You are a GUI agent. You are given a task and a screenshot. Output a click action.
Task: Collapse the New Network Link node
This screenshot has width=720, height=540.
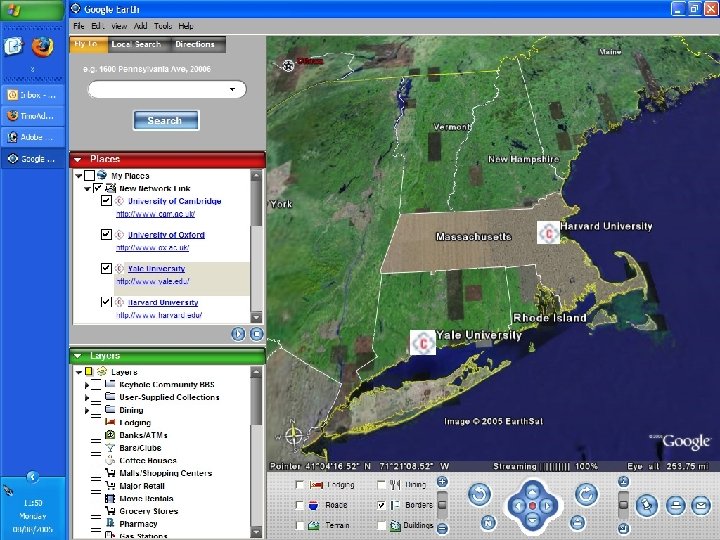pos(87,189)
